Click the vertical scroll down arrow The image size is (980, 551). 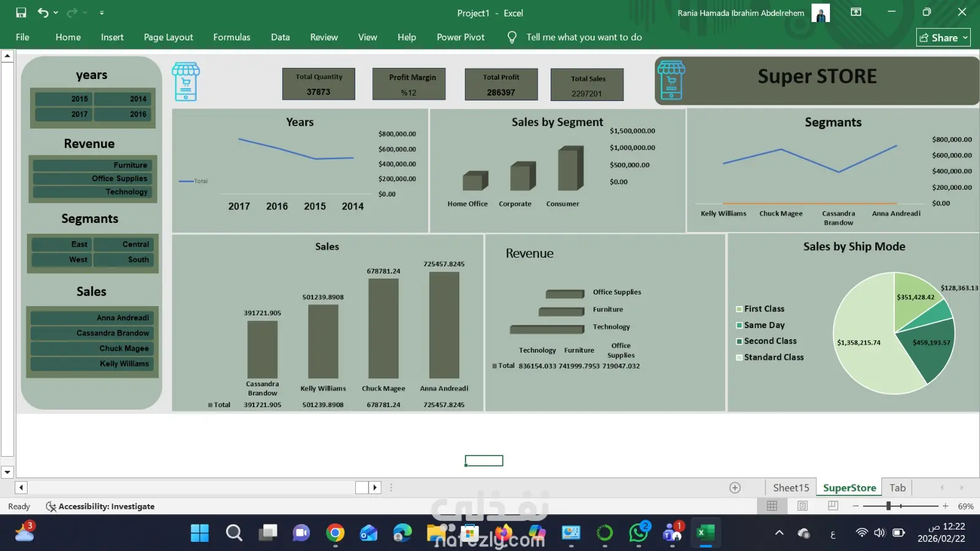[x=7, y=472]
